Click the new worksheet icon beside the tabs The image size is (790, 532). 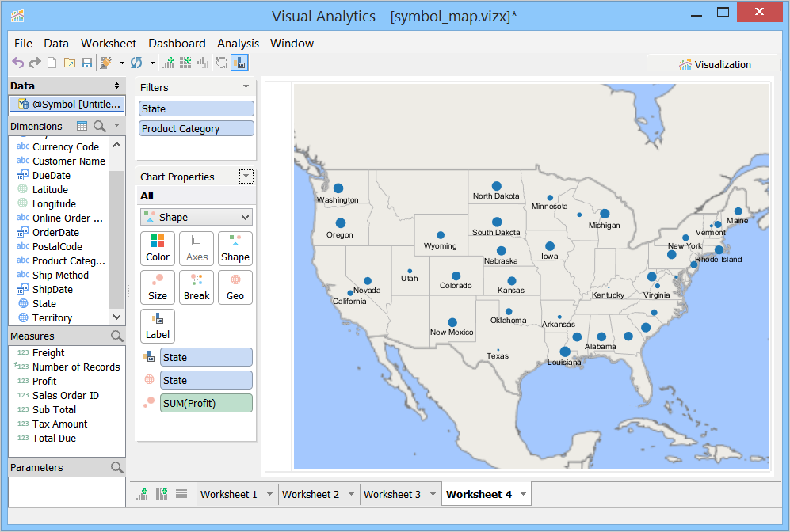click(x=143, y=494)
